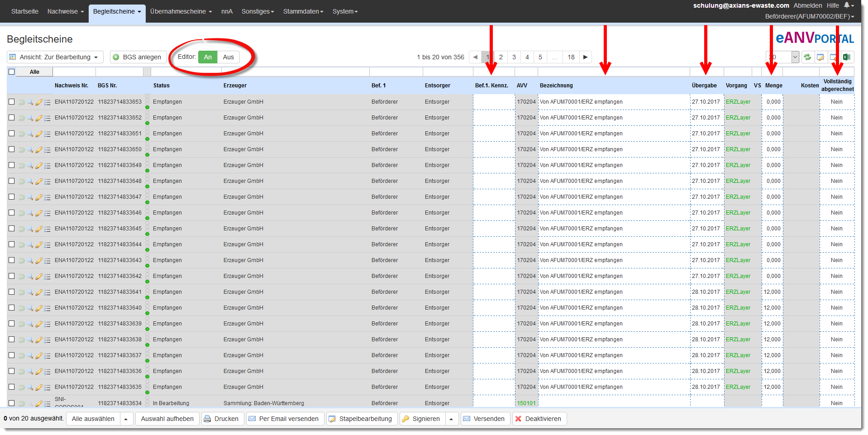Viewport: 868px width, 435px height.
Task: Open the Übernahmescheine menu
Action: point(181,11)
